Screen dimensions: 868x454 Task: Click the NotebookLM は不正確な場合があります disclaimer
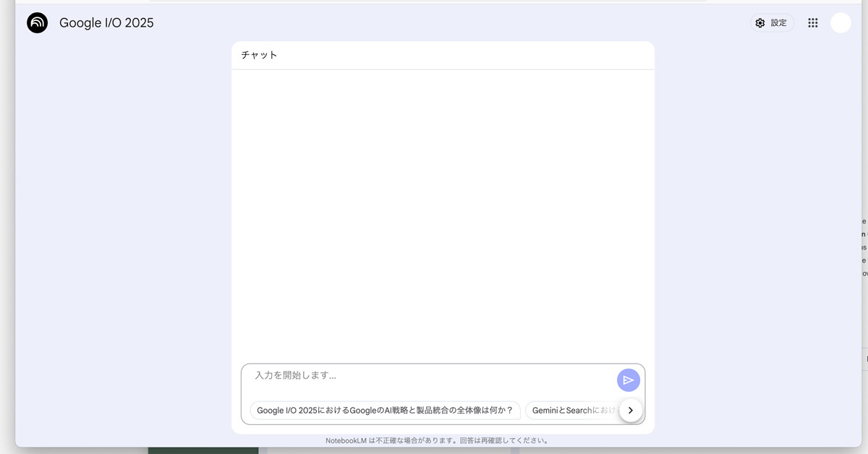click(x=438, y=440)
